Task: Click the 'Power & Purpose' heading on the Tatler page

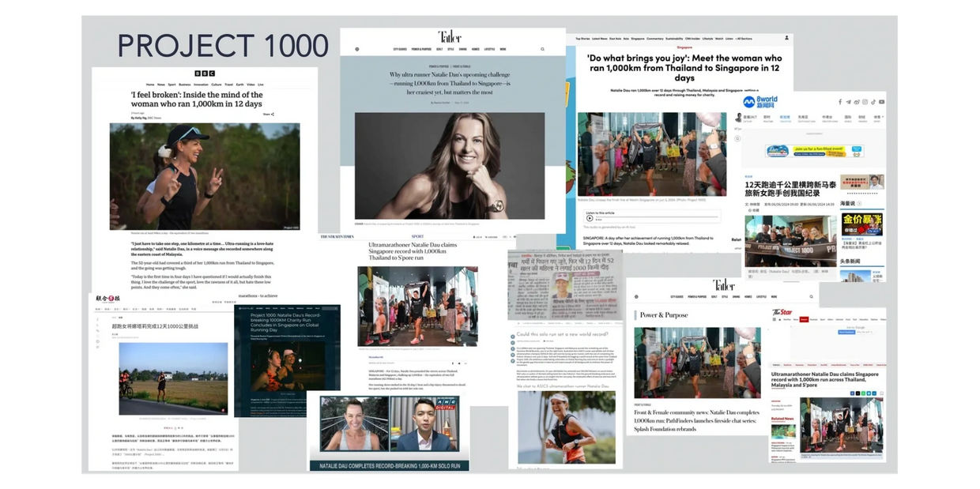Action: 664,314
